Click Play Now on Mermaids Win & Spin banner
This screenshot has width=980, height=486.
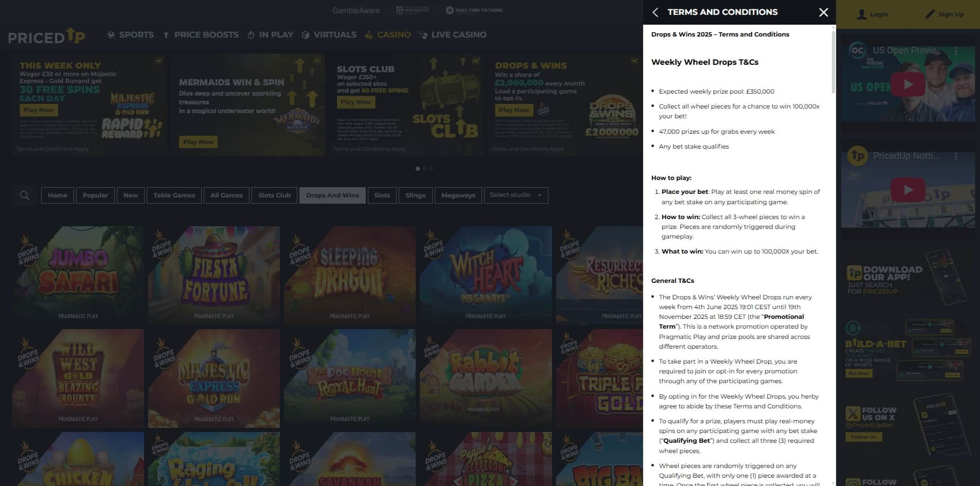click(x=198, y=142)
